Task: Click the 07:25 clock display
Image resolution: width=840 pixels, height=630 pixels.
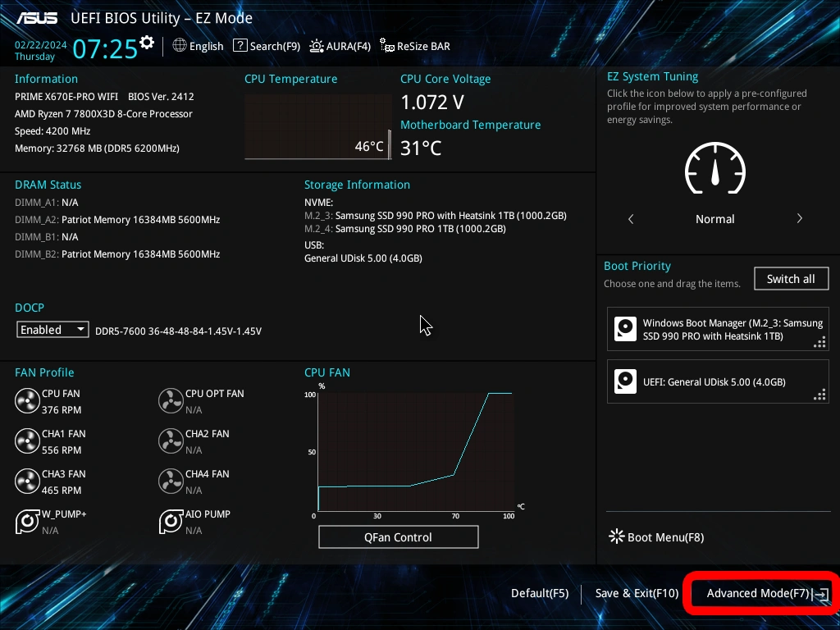Action: [x=105, y=48]
